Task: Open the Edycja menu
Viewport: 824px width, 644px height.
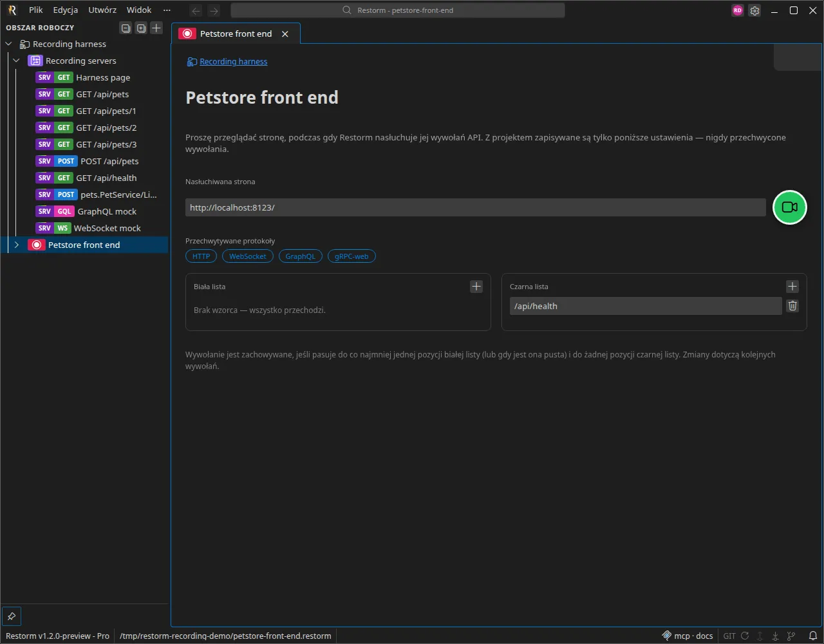Action: coord(66,10)
